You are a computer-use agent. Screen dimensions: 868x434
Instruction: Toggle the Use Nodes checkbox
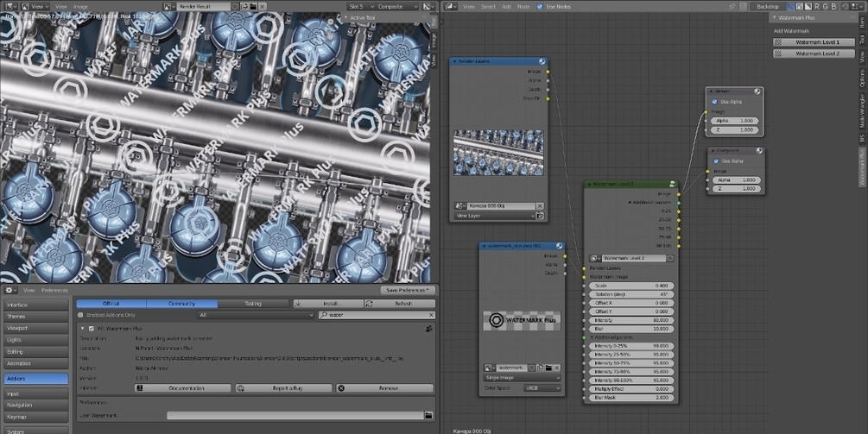540,6
